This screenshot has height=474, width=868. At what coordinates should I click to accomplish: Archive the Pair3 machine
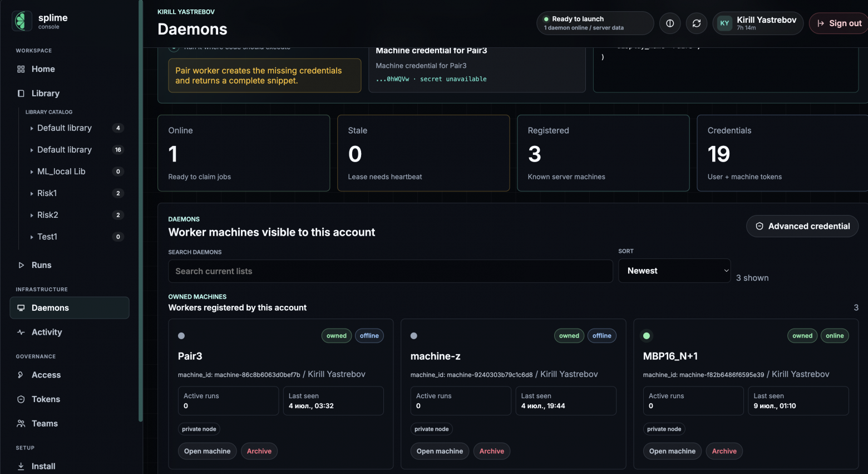pyautogui.click(x=259, y=451)
